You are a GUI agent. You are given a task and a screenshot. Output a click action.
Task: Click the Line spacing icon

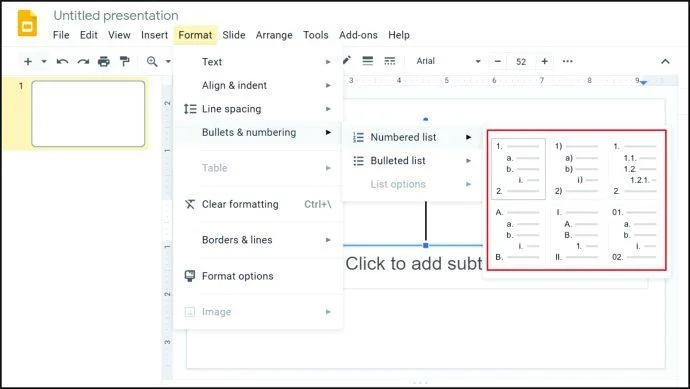(190, 109)
